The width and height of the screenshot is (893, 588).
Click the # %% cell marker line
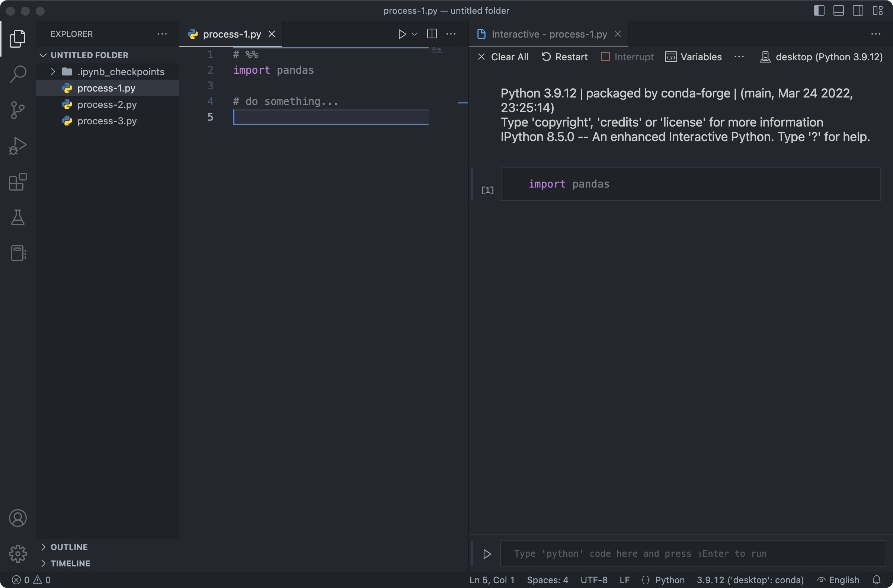tap(245, 54)
